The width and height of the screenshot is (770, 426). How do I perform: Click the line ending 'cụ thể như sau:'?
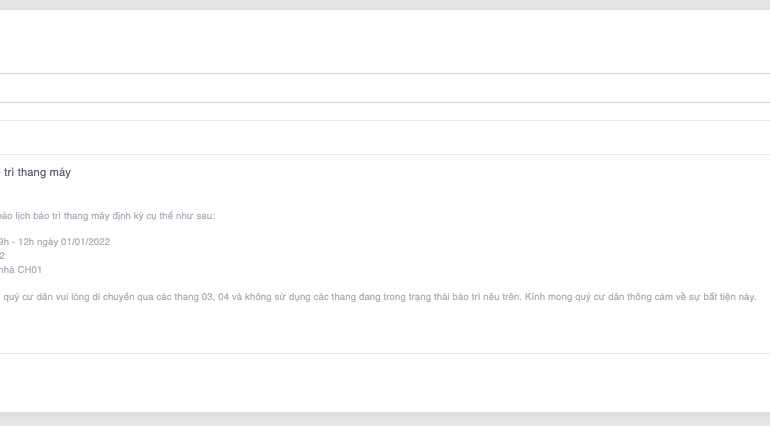click(185, 216)
